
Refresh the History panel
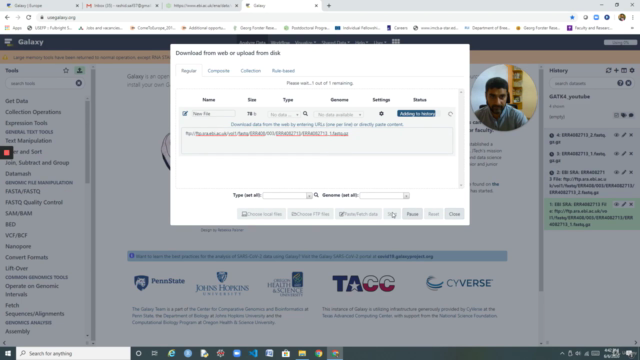coord(608,71)
